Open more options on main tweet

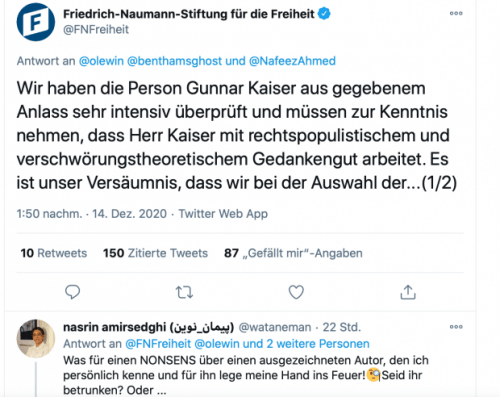click(456, 13)
